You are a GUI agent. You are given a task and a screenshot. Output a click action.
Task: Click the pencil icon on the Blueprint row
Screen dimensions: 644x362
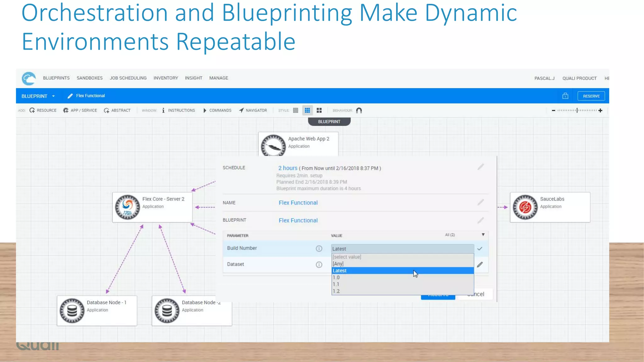(x=481, y=220)
